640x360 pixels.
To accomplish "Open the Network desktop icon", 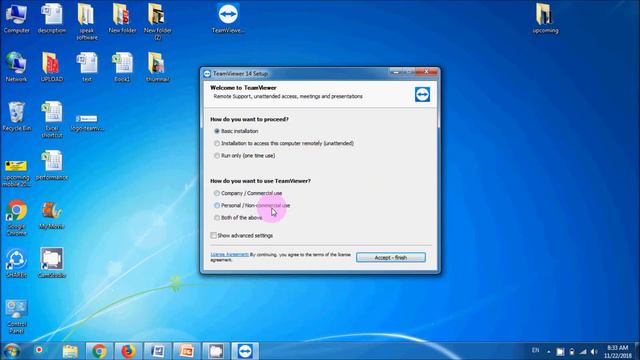I will click(x=16, y=67).
